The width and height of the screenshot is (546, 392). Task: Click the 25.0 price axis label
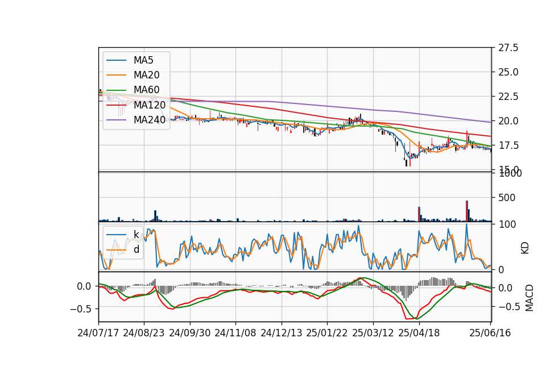coord(508,72)
